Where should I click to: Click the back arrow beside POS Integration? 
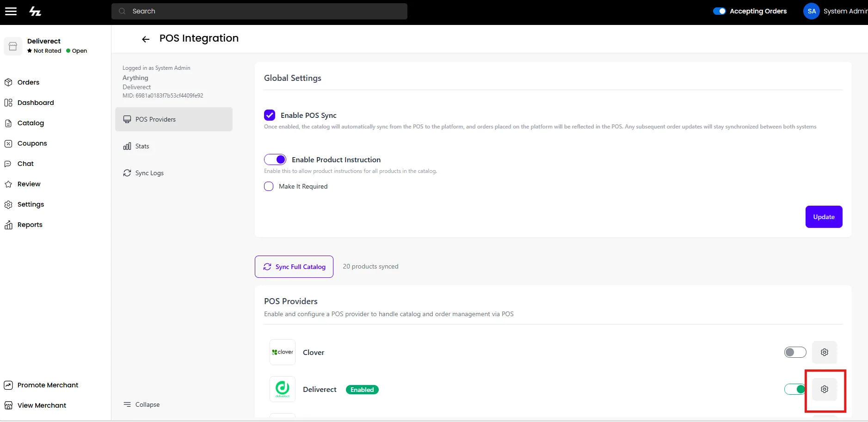pos(146,39)
